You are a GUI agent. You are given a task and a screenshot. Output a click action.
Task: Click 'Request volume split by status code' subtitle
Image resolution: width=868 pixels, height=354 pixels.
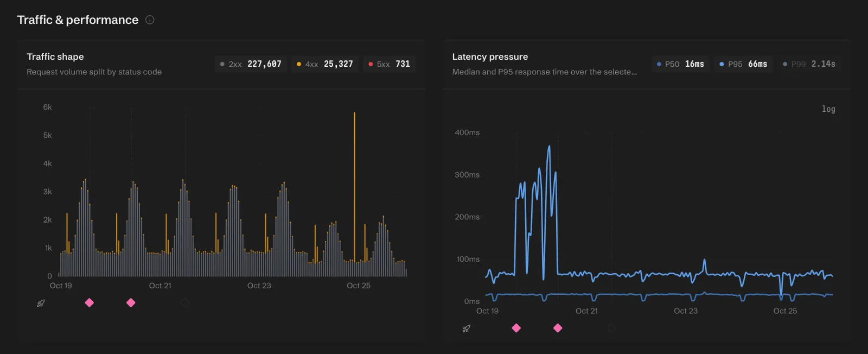pyautogui.click(x=94, y=72)
